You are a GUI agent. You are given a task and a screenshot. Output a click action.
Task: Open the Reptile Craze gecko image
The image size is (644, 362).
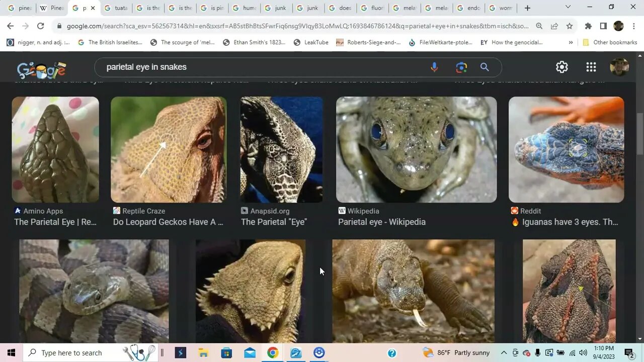(169, 149)
